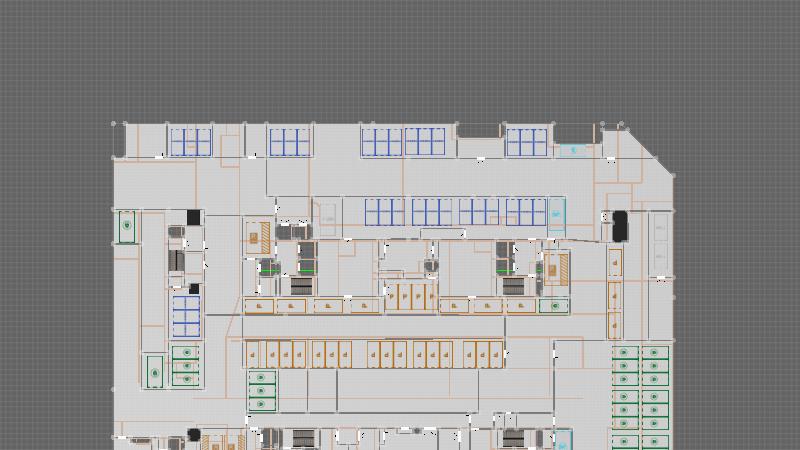The height and width of the screenshot is (450, 800).
Task: Select the large black square near left core
Action: click(193, 217)
